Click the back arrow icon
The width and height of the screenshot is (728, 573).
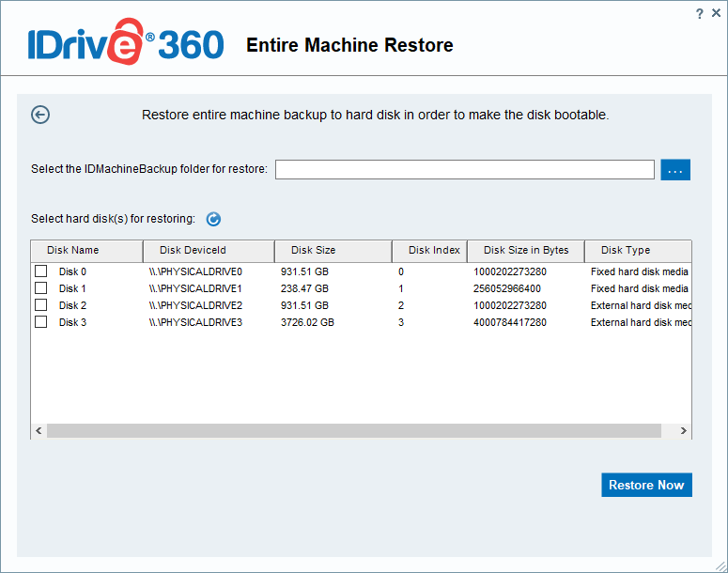point(40,115)
